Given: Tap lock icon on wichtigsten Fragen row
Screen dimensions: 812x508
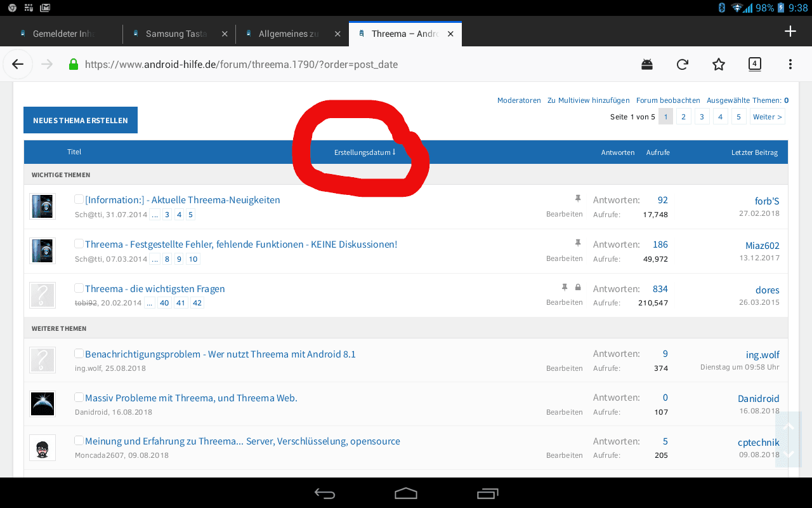Looking at the screenshot, I should click(578, 288).
